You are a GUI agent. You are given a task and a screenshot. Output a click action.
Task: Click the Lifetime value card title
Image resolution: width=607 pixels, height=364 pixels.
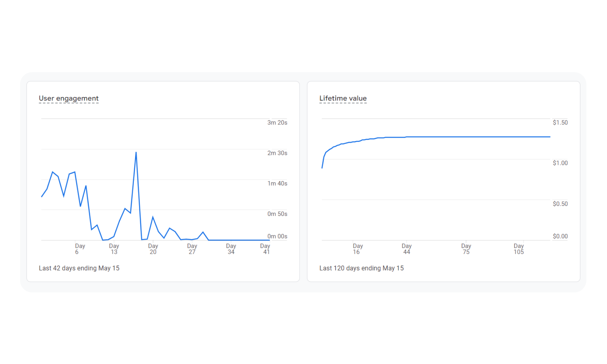point(343,98)
